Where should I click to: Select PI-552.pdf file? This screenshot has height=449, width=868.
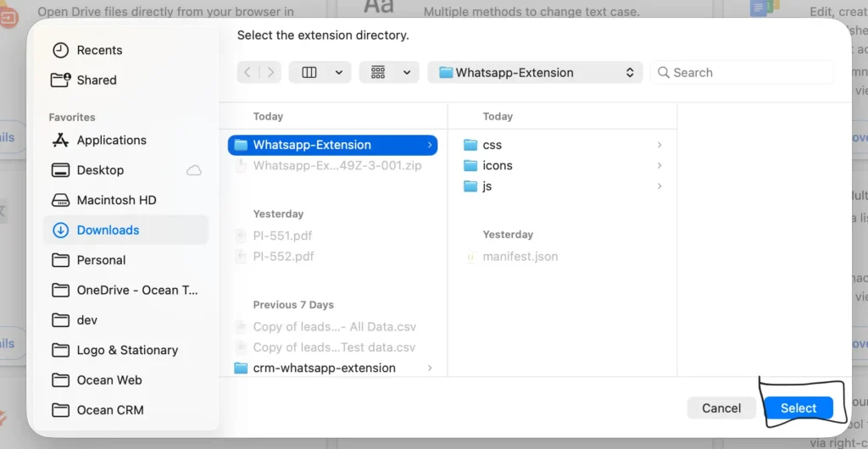click(x=332, y=257)
